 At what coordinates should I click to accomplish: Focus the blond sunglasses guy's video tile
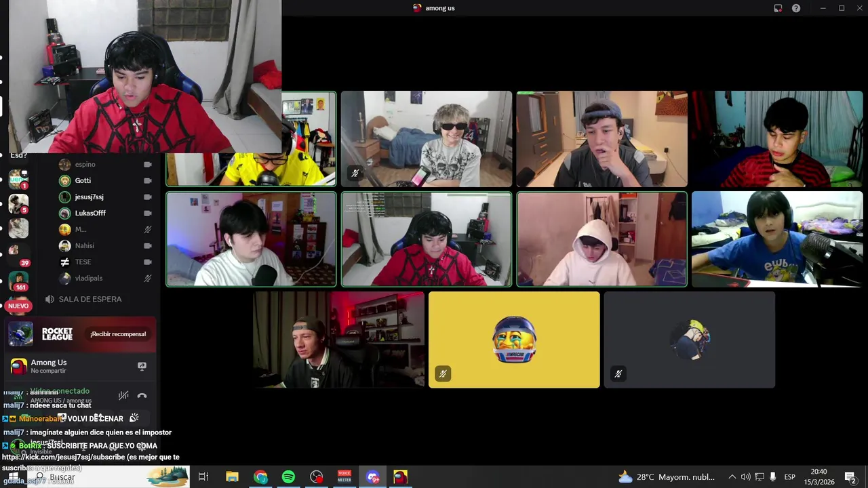tap(427, 139)
